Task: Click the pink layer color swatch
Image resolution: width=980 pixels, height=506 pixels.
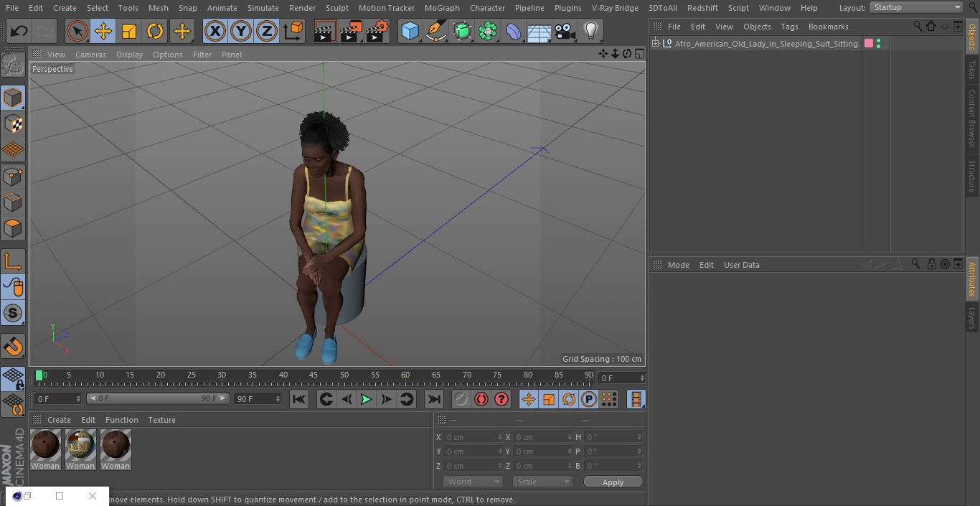Action: point(869,44)
